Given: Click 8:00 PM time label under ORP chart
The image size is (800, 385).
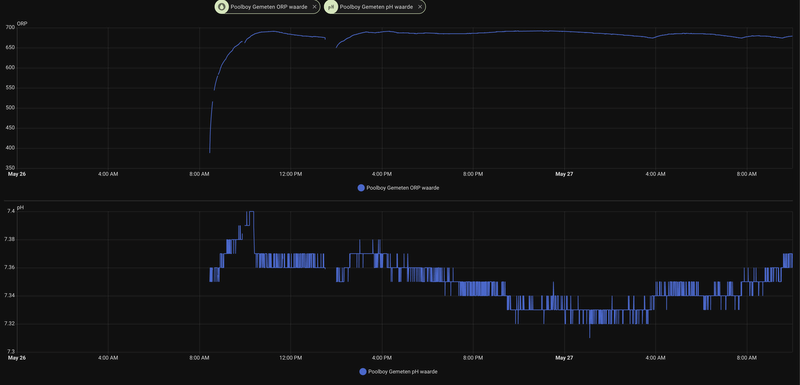Looking at the screenshot, I should pos(473,174).
